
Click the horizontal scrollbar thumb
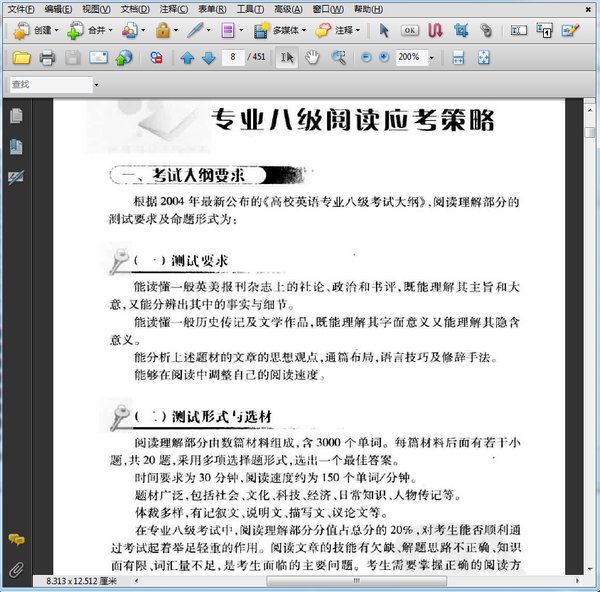click(x=356, y=581)
